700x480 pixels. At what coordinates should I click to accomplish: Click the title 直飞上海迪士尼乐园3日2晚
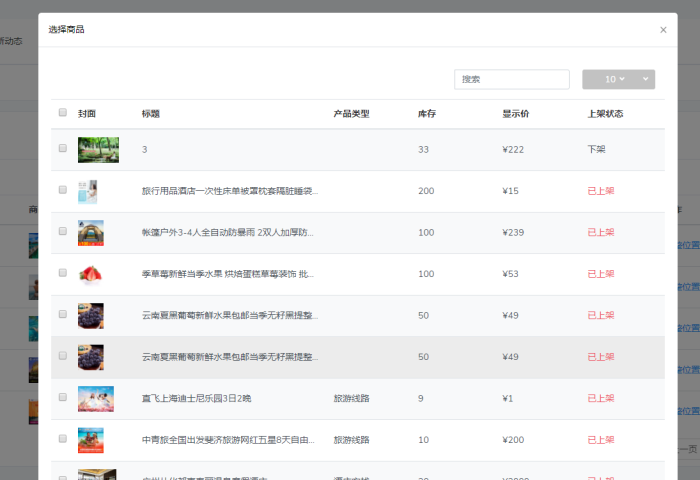[196, 398]
